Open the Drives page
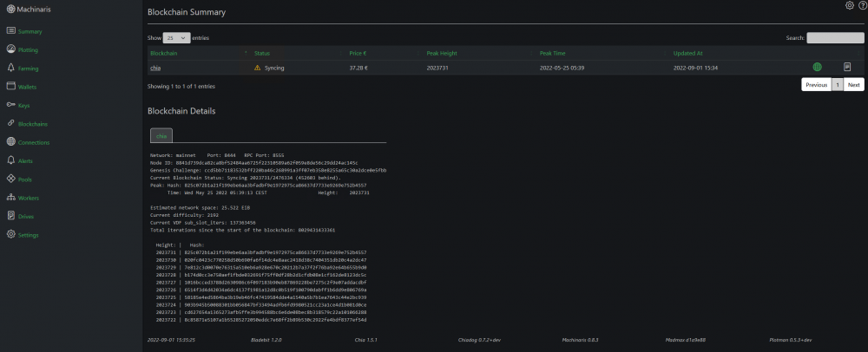This screenshot has height=352, width=868. tap(26, 216)
